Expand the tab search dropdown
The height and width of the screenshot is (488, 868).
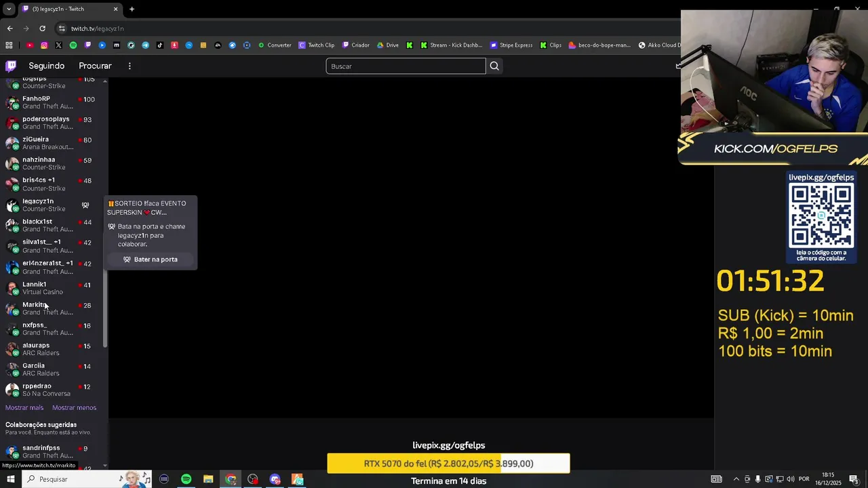click(9, 9)
